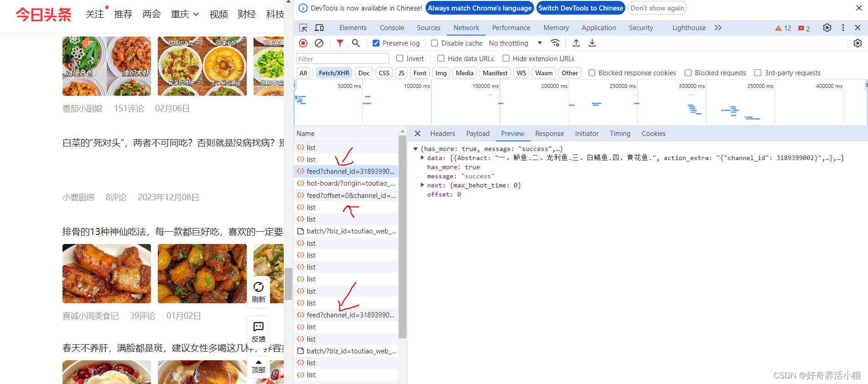Open 重庆 city dropdown
868x384 pixels.
(x=185, y=15)
